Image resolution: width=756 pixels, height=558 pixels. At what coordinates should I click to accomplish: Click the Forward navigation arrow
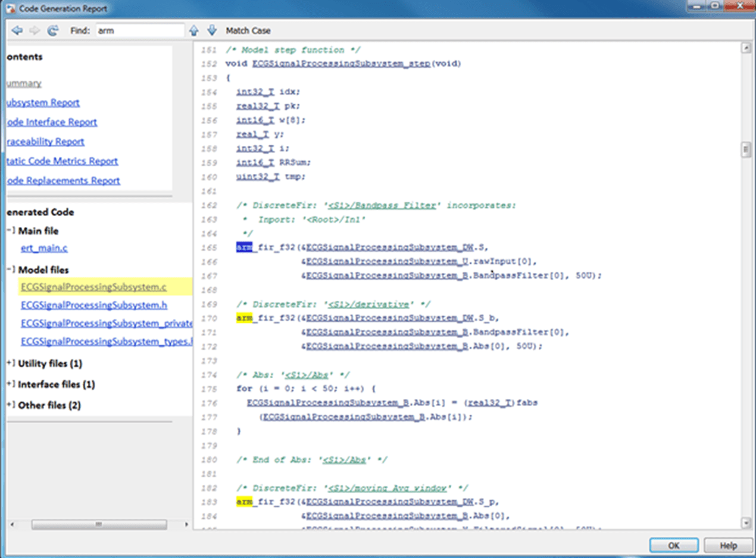point(35,30)
